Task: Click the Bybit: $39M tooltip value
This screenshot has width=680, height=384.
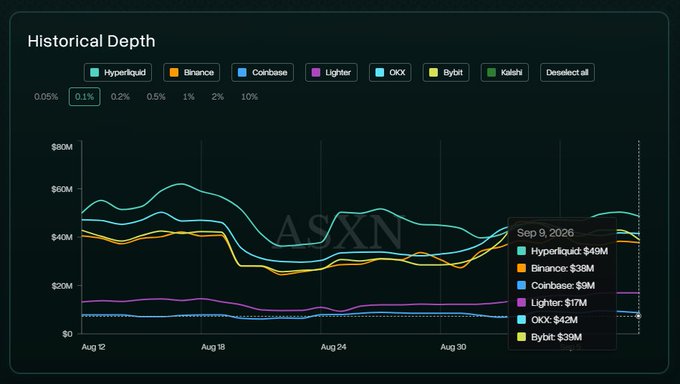Action: pyautogui.click(x=556, y=337)
